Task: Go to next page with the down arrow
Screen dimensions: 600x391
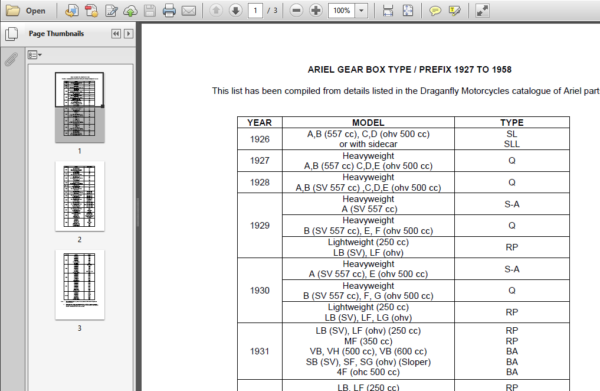Action: [x=235, y=10]
